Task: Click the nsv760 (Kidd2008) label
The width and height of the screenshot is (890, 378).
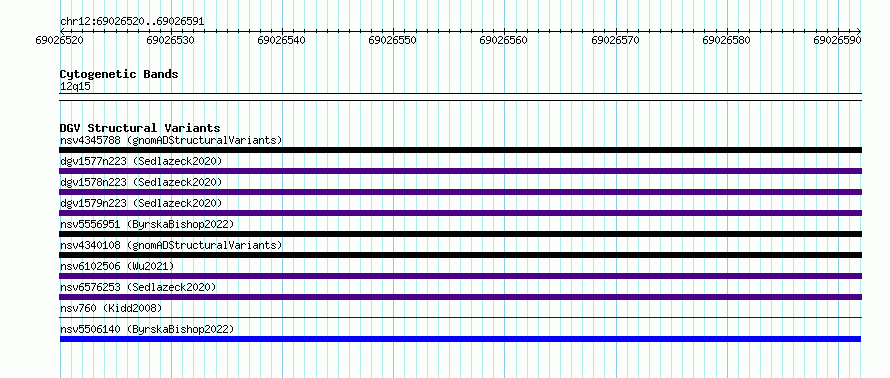Action: coord(111,308)
